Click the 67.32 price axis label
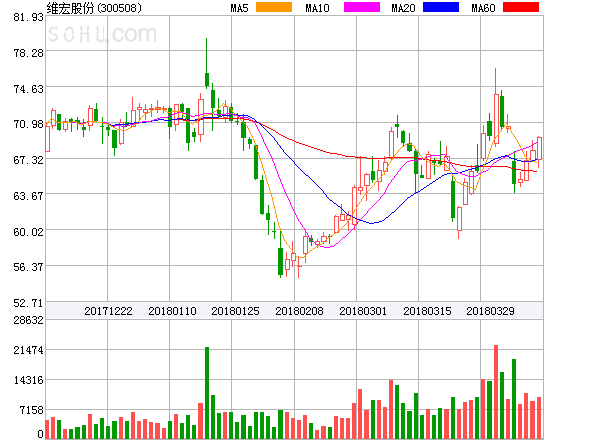This screenshot has width=600, height=440. 28,160
